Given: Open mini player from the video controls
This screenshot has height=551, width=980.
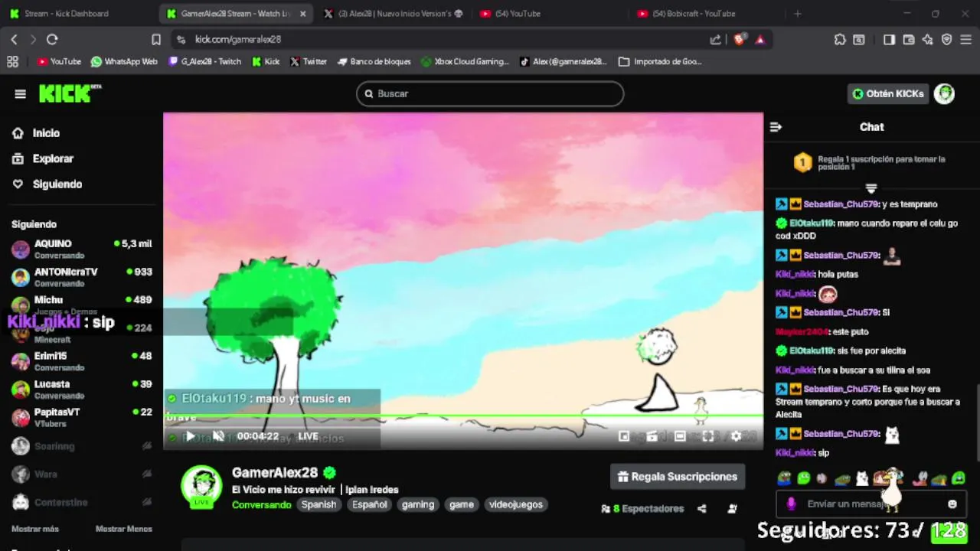Looking at the screenshot, I should (x=624, y=436).
